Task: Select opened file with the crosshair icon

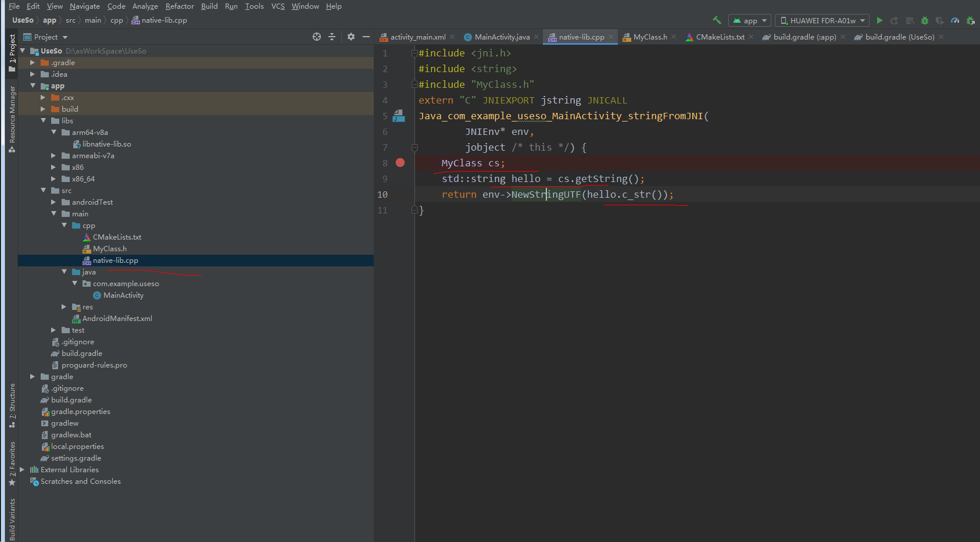Action: click(316, 37)
